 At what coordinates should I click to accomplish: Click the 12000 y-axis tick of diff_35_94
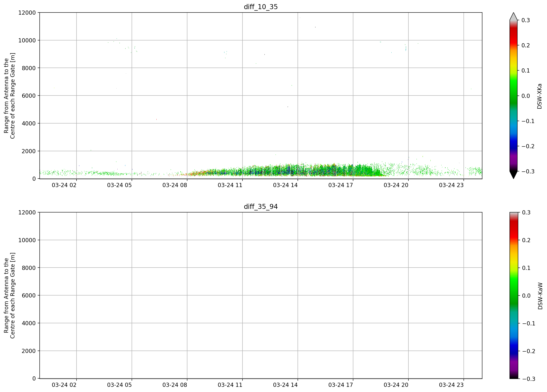click(x=27, y=212)
